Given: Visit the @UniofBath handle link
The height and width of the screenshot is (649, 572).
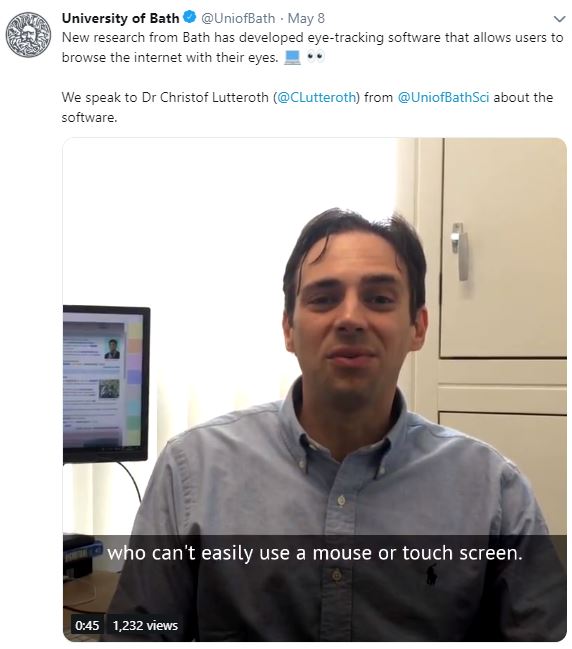Looking at the screenshot, I should pos(238,19).
